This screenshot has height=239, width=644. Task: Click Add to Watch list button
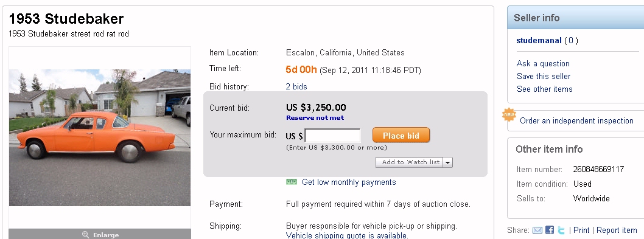410,162
